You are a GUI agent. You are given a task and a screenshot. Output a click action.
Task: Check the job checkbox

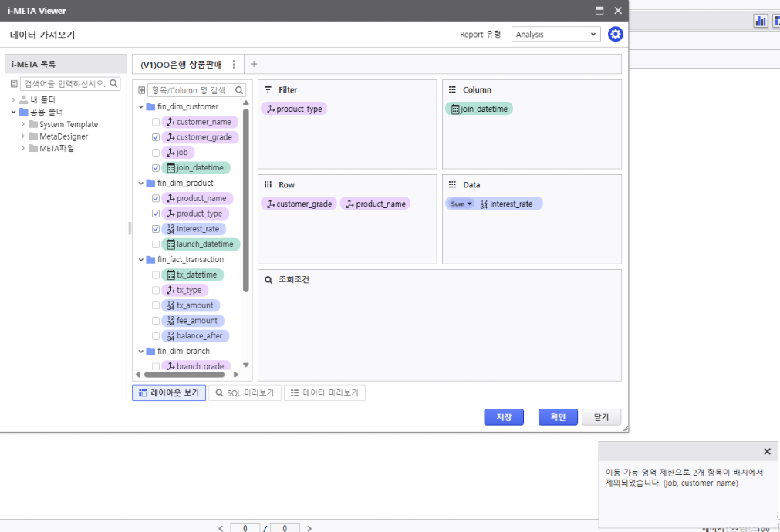tap(156, 153)
